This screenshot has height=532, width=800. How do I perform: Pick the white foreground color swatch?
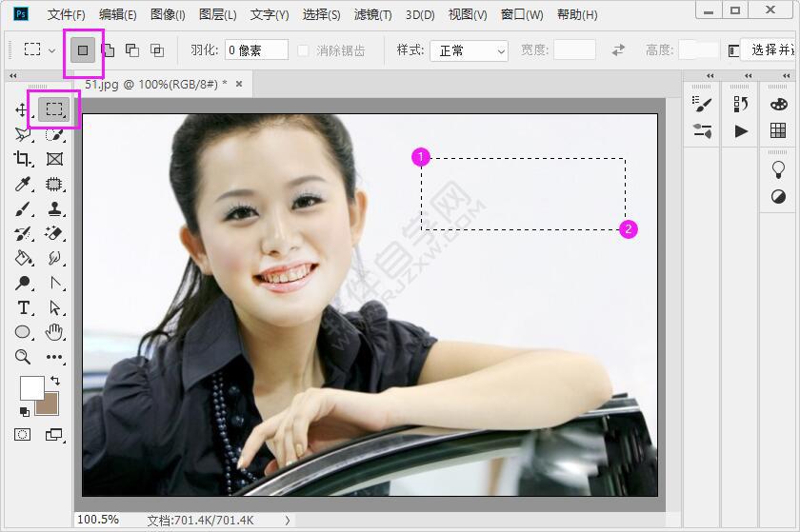(30, 387)
